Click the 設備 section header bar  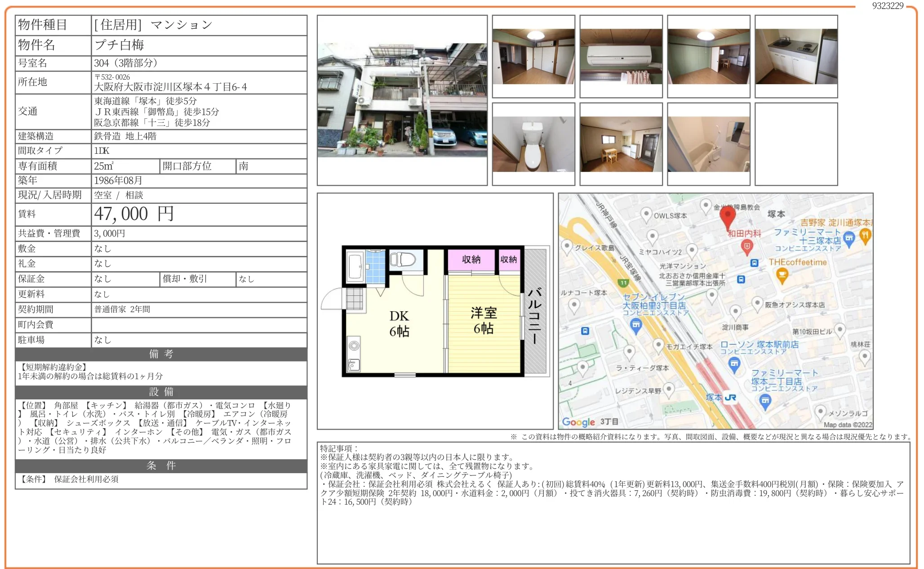pos(161,392)
